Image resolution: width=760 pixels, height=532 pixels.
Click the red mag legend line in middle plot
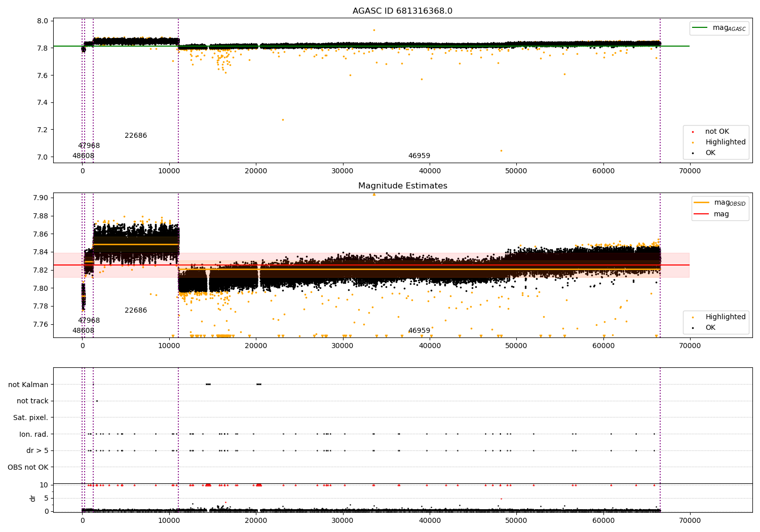(x=702, y=214)
